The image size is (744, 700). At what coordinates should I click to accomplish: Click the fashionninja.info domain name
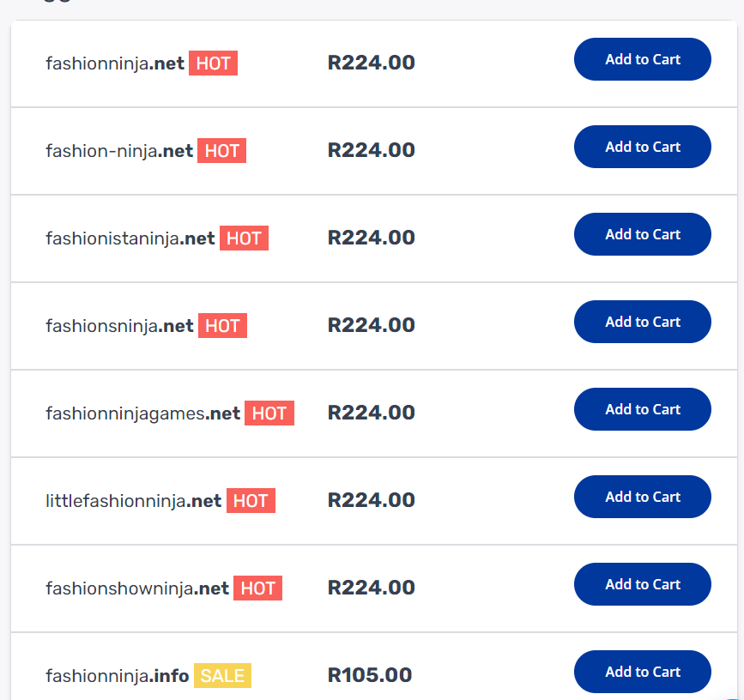(117, 676)
